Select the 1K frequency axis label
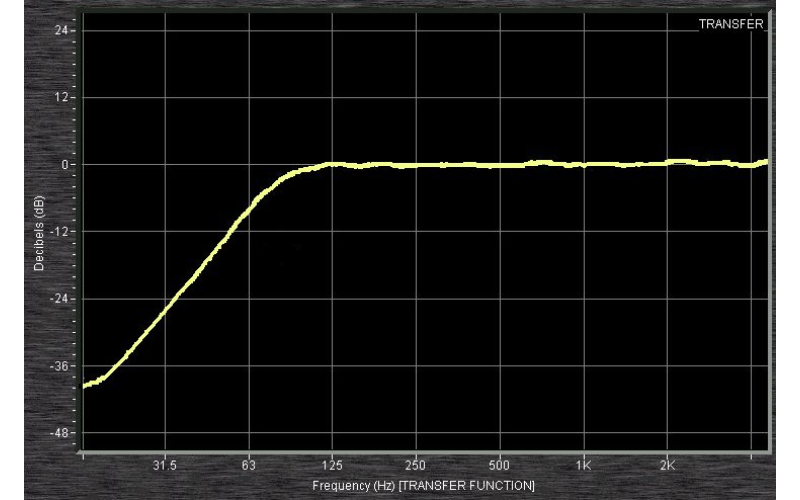The width and height of the screenshot is (800, 500). (x=584, y=466)
